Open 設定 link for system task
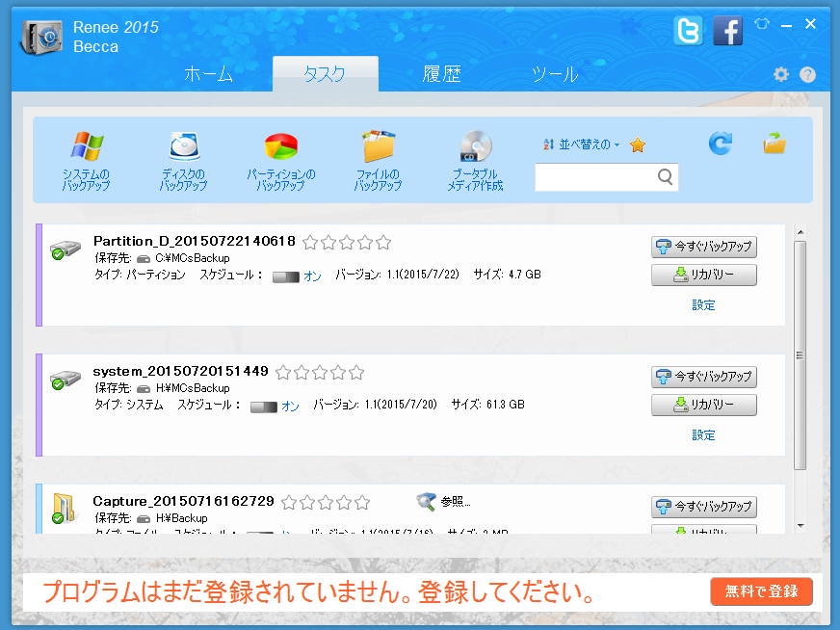This screenshot has width=840, height=630. point(703,435)
